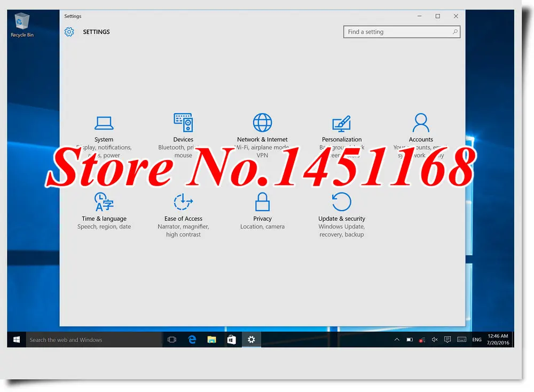Image resolution: width=534 pixels, height=392 pixels.
Task: Switch input language via ENG indicator
Action: [x=477, y=340]
